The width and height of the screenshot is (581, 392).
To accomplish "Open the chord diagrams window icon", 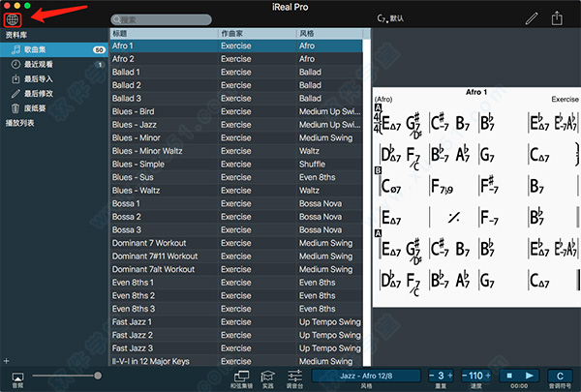I will click(241, 377).
